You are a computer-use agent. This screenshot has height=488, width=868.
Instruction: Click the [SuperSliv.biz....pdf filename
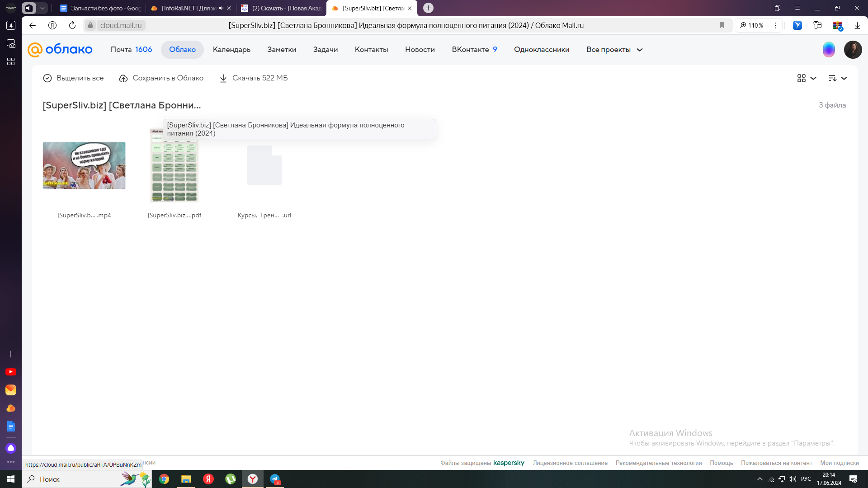tap(175, 215)
